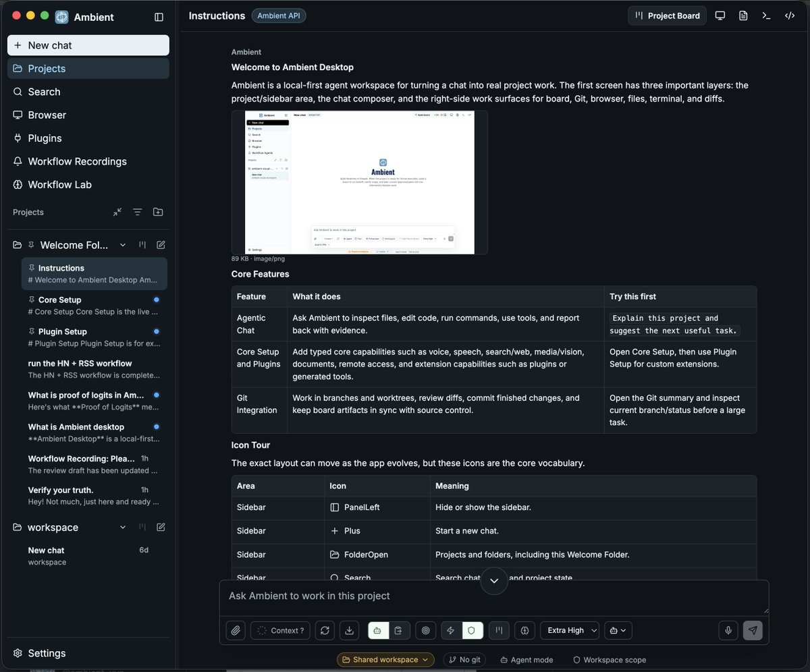Select the clipboard plan mode toggle
This screenshot has height=672, width=810.
[399, 630]
